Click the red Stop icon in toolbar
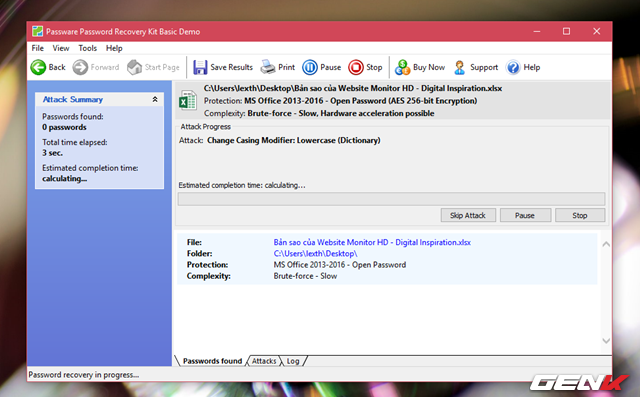The image size is (640, 397). click(356, 67)
